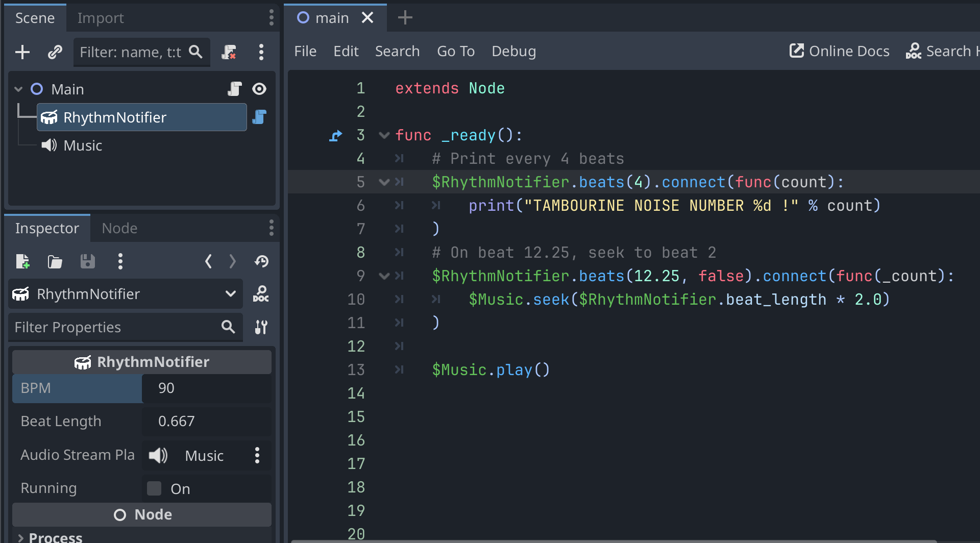Open the Inspector object history list

(x=261, y=261)
